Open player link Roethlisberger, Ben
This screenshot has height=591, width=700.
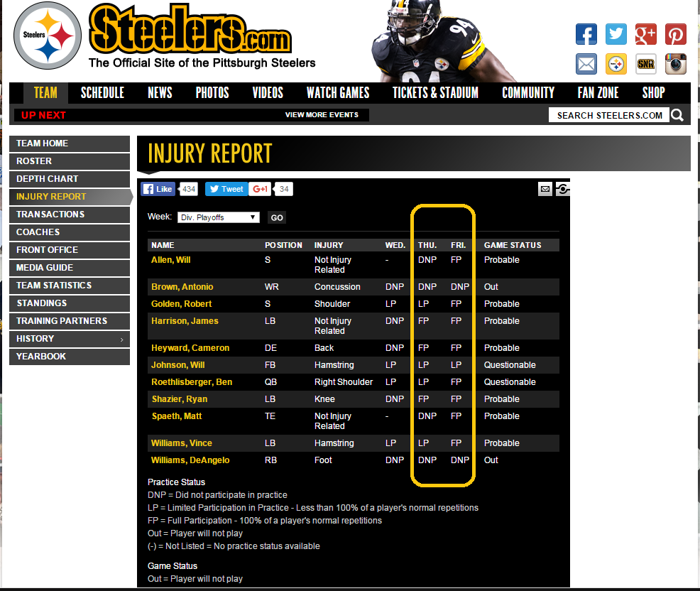[x=192, y=382]
